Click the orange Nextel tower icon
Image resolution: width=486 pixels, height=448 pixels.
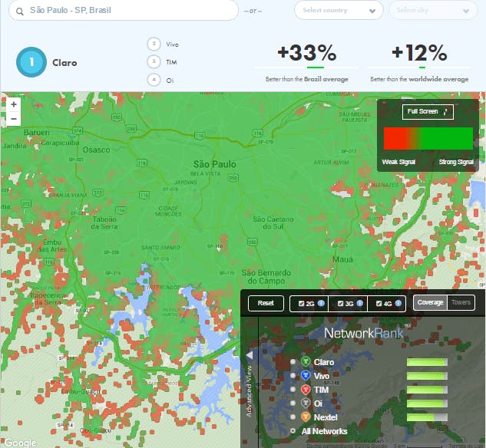click(306, 417)
